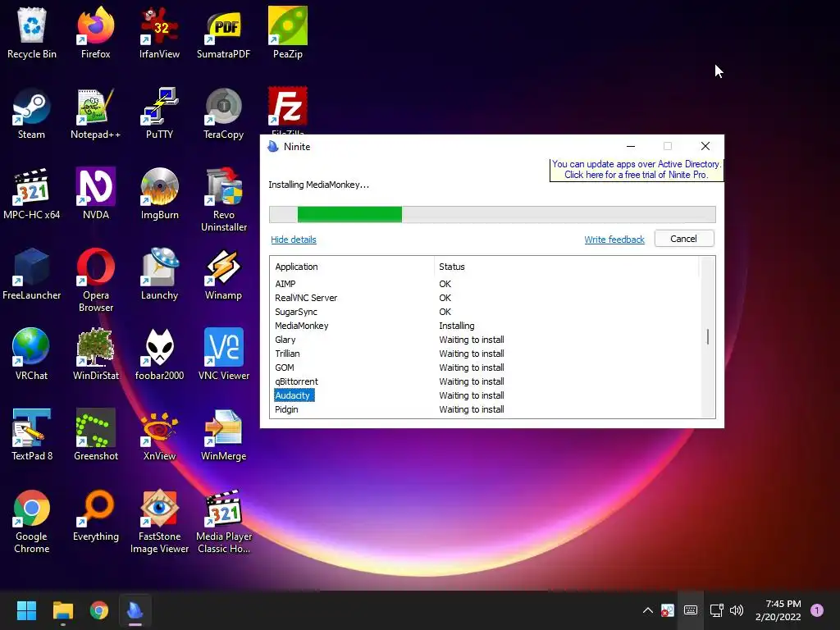
Task: Click the ImgBurn desktop icon
Action: click(x=159, y=194)
